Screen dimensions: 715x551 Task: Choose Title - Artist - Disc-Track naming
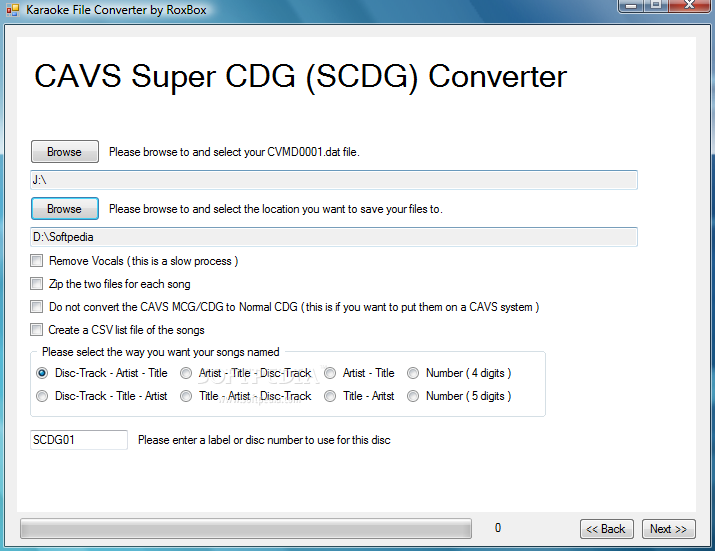pos(186,396)
